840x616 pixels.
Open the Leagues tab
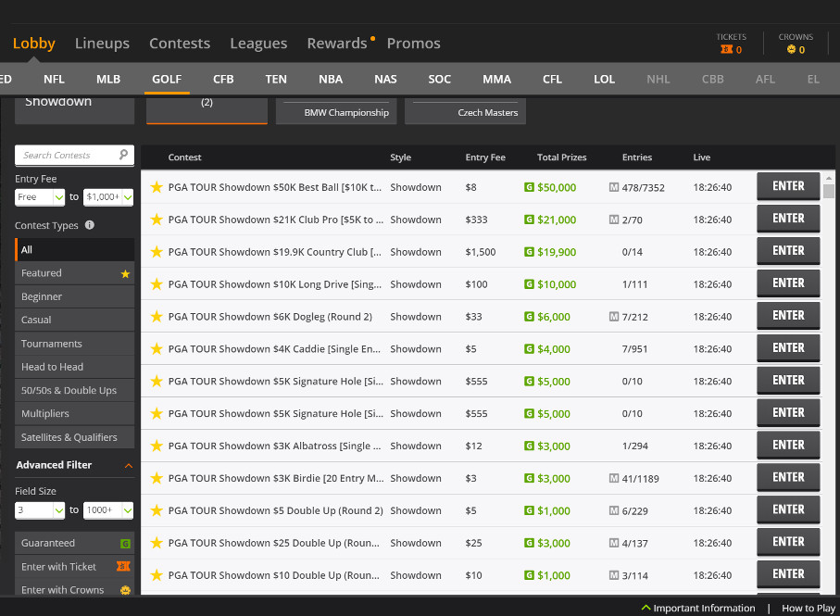tap(258, 43)
